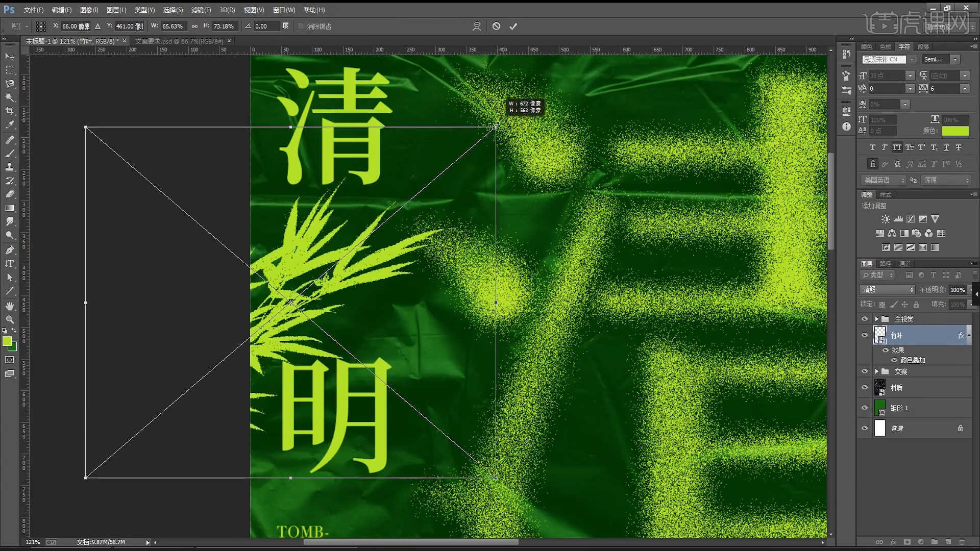Cancel the transform with circle-slash icon
Image resolution: width=980 pixels, height=551 pixels.
click(496, 26)
